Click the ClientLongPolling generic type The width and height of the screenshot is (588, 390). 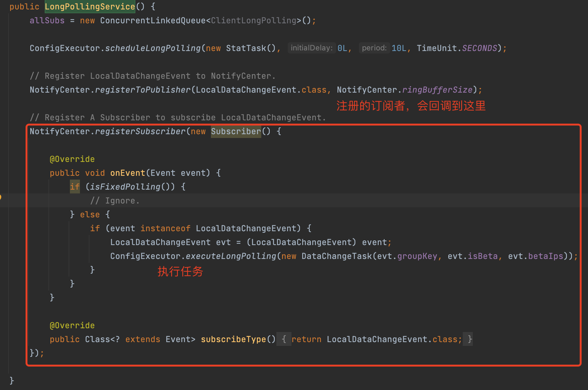[253, 20]
